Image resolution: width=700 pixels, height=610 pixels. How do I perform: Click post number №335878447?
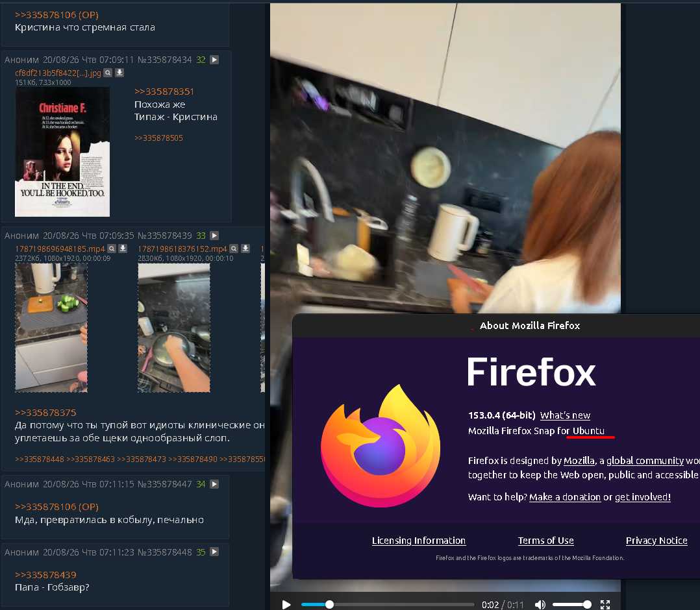pyautogui.click(x=164, y=484)
